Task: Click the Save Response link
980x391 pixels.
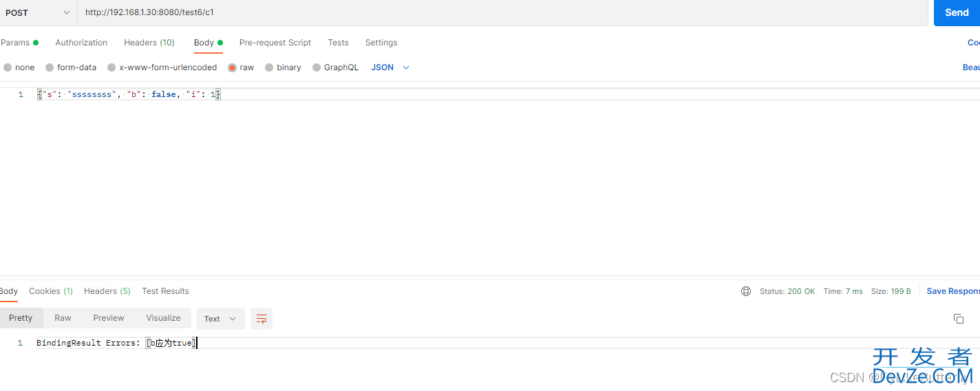Action: click(953, 291)
